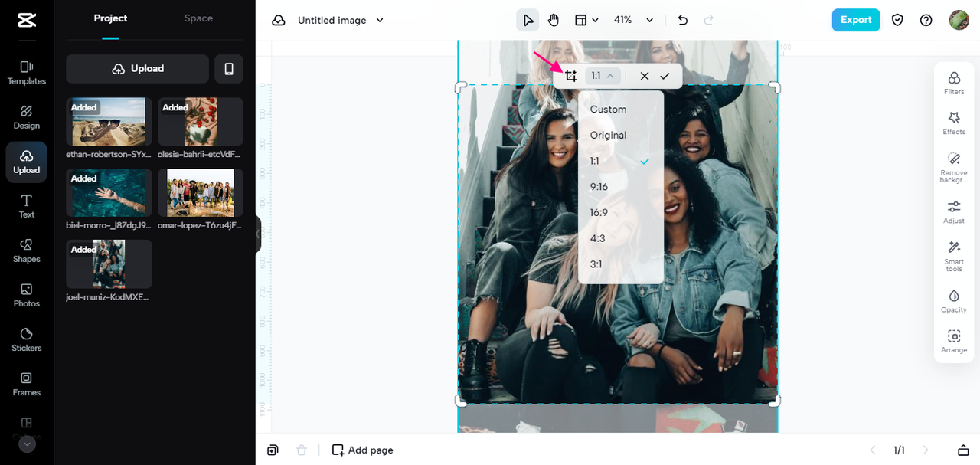Duplicate the page with the copy icon
Image resolution: width=980 pixels, height=465 pixels.
tap(273, 450)
